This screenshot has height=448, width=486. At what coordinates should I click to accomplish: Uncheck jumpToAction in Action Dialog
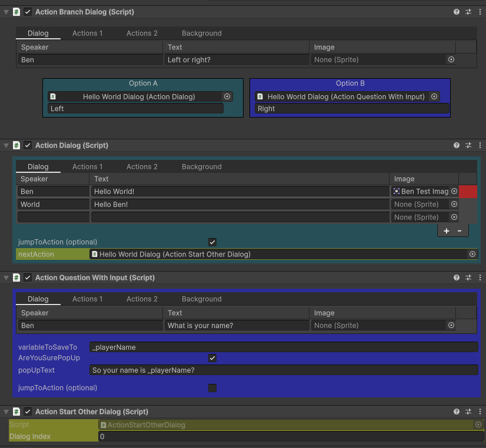212,242
